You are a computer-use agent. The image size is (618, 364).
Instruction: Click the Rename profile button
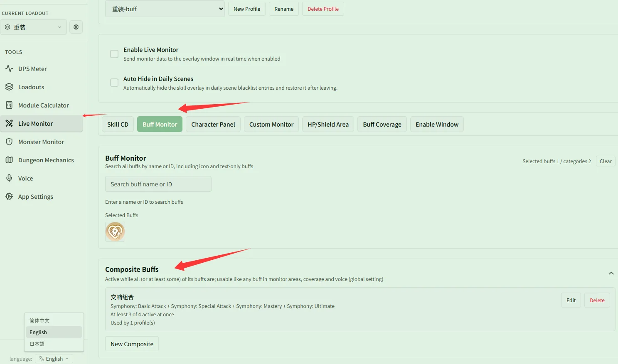point(284,9)
